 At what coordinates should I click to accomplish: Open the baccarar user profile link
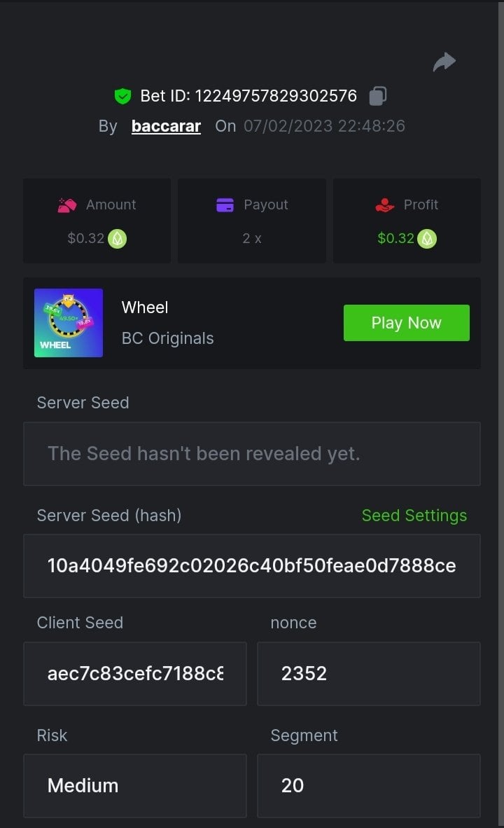(x=166, y=126)
